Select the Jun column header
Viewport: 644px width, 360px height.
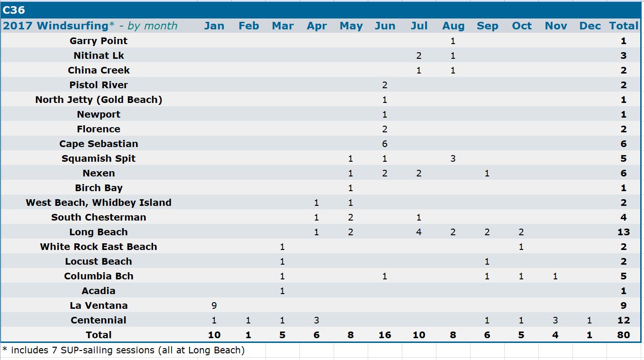pyautogui.click(x=385, y=26)
